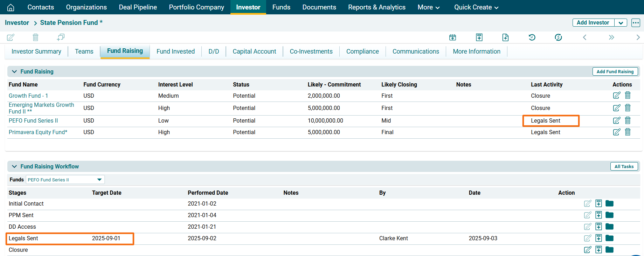Switch to the Capital Account tab
This screenshot has height=256, width=644.
pyautogui.click(x=254, y=51)
